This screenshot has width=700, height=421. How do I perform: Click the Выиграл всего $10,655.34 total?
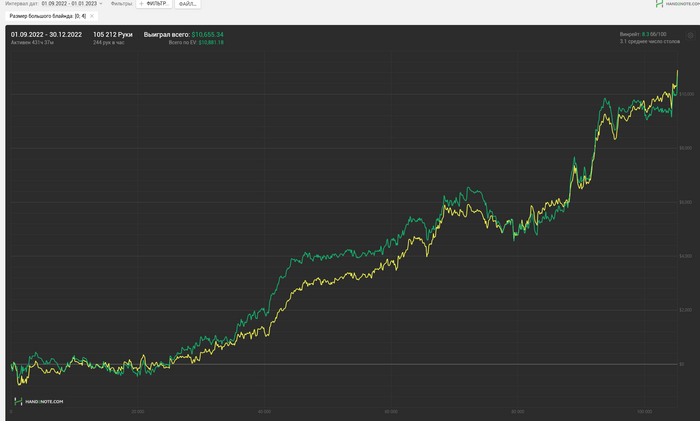(x=183, y=34)
